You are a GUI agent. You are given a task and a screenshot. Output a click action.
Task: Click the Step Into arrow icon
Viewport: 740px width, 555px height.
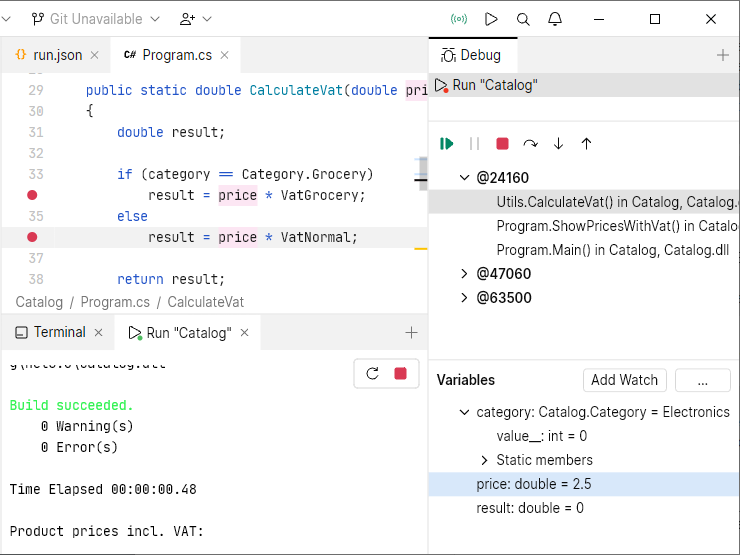558,144
